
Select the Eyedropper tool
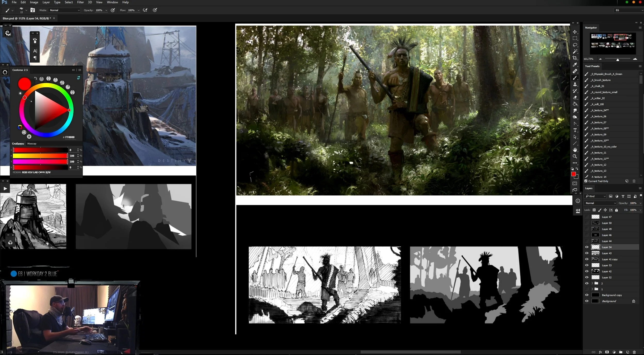click(575, 65)
